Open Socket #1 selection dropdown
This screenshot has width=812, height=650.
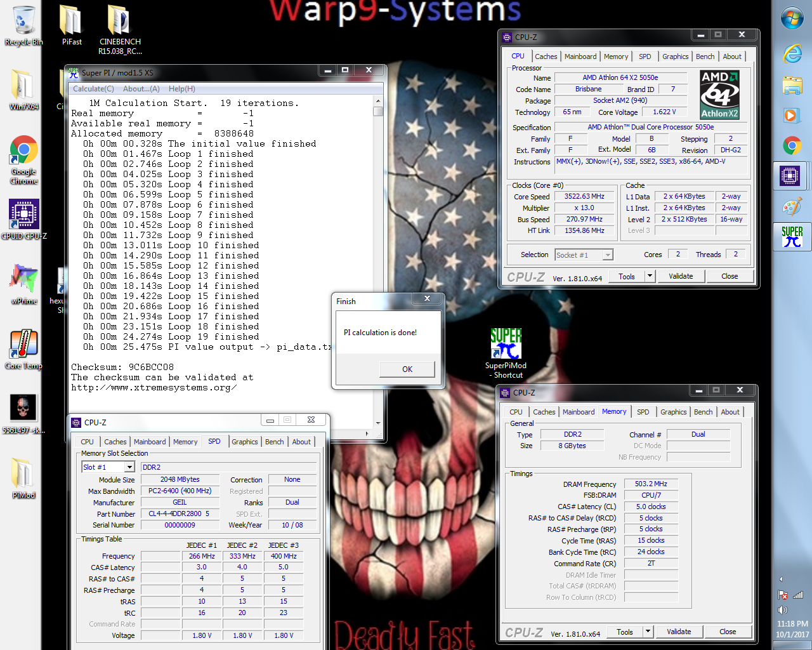tap(608, 255)
